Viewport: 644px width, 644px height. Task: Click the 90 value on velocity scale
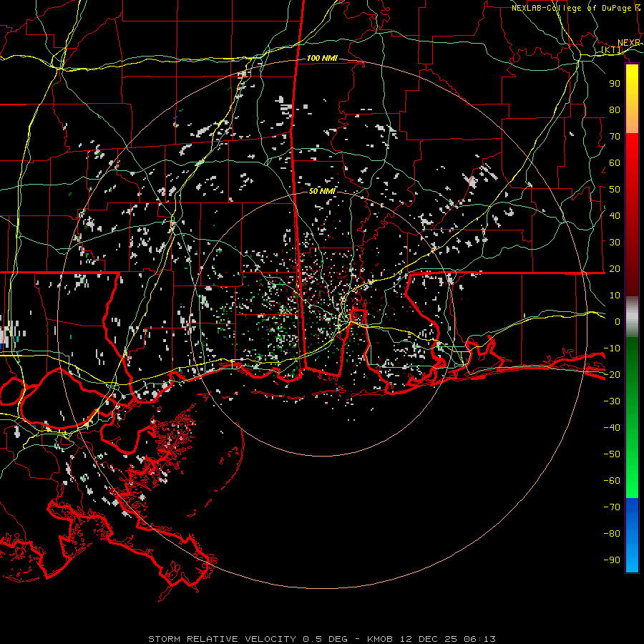[x=615, y=84]
